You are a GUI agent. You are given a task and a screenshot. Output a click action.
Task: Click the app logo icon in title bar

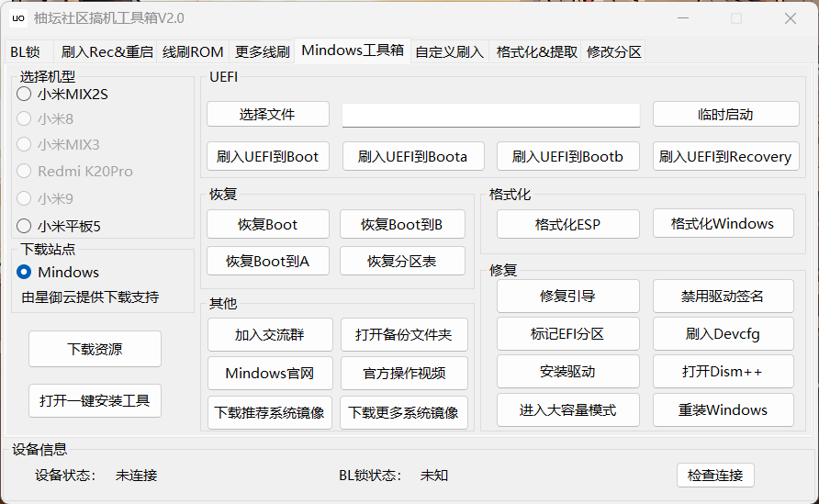pyautogui.click(x=18, y=18)
